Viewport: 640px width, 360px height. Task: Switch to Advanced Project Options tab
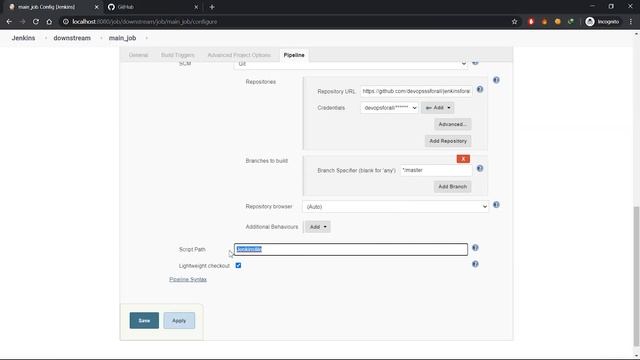tap(239, 55)
